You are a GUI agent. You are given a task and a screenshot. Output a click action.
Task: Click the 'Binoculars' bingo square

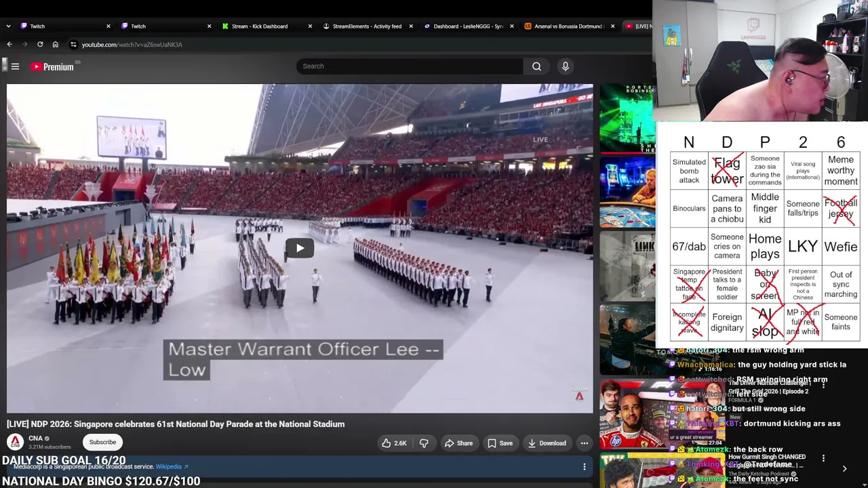689,208
